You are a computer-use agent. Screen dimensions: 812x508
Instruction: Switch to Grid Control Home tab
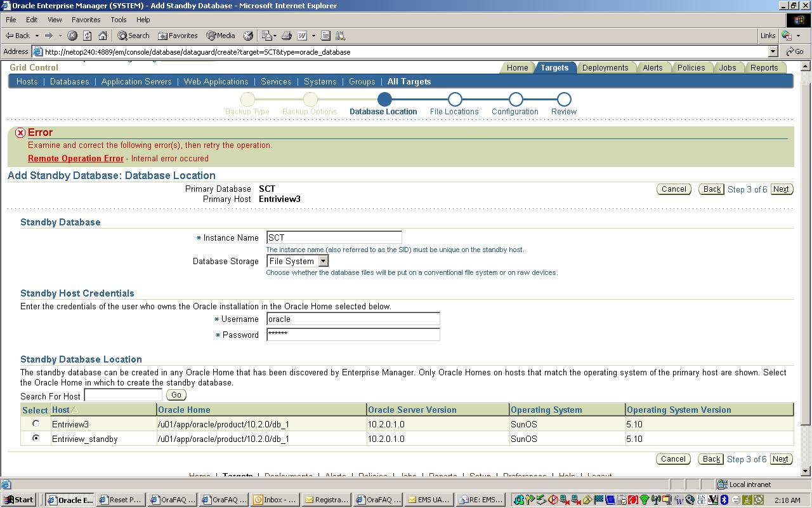[517, 68]
